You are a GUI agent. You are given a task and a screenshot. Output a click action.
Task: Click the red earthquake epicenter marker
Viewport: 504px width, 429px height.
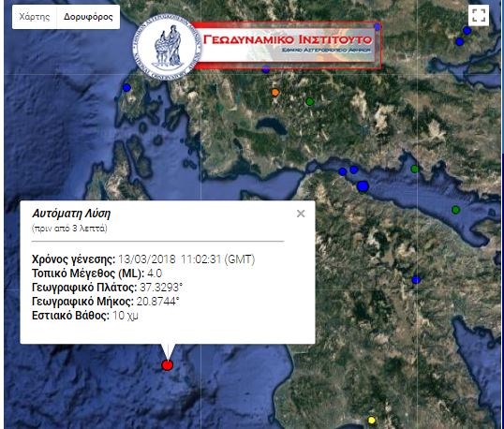coord(167,365)
